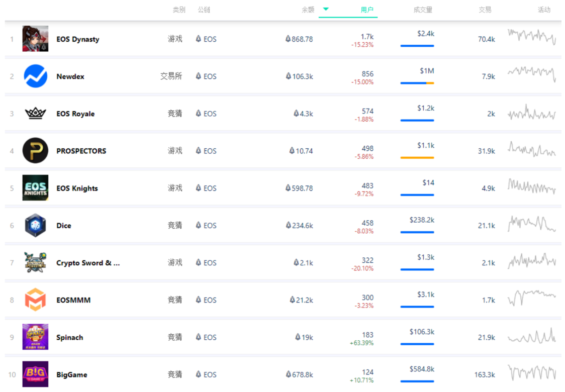Viewport: 565px width, 392px height.
Task: Select the EOS Knights logo icon
Action: click(35, 188)
